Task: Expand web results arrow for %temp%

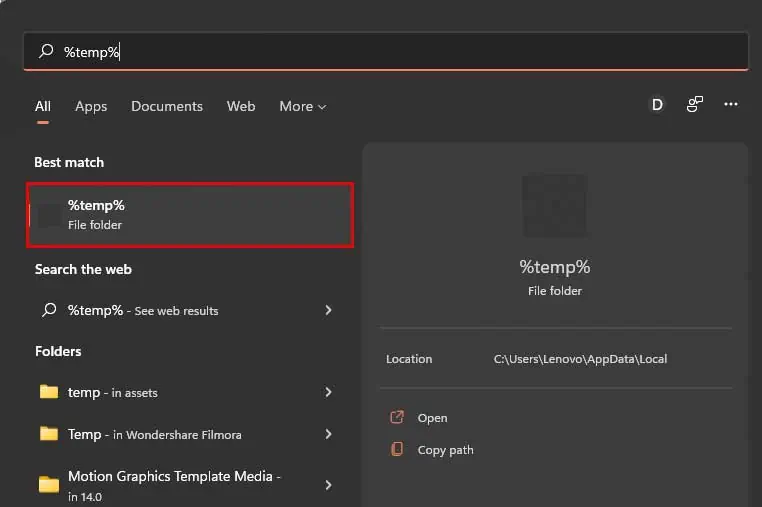Action: click(x=328, y=310)
